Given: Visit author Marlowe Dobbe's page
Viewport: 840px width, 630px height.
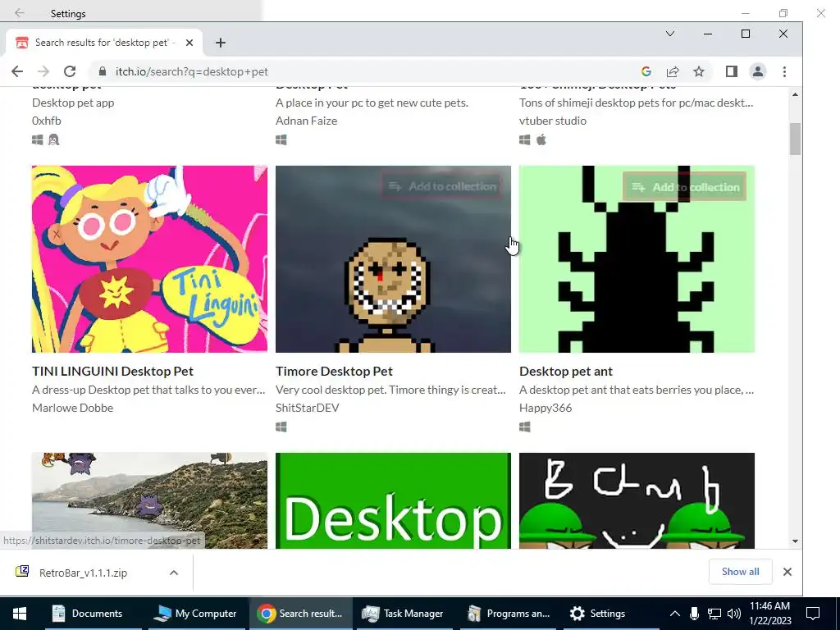Looking at the screenshot, I should tap(73, 408).
